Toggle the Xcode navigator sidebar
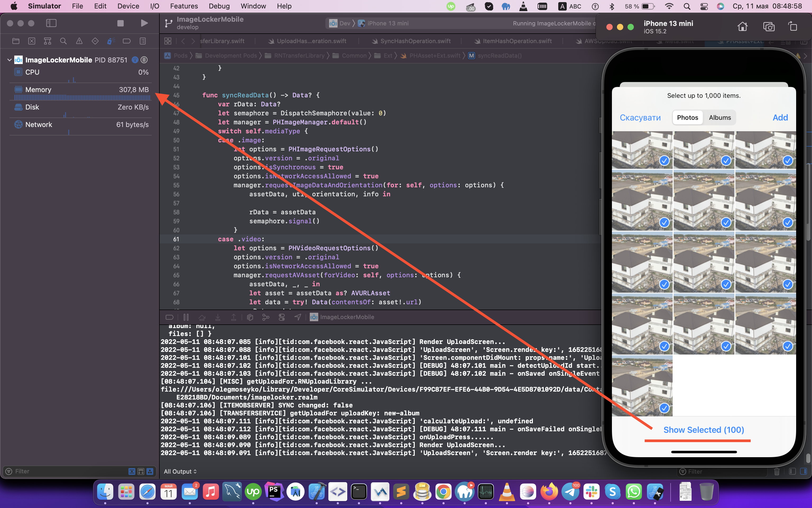This screenshot has width=812, height=508. point(51,23)
